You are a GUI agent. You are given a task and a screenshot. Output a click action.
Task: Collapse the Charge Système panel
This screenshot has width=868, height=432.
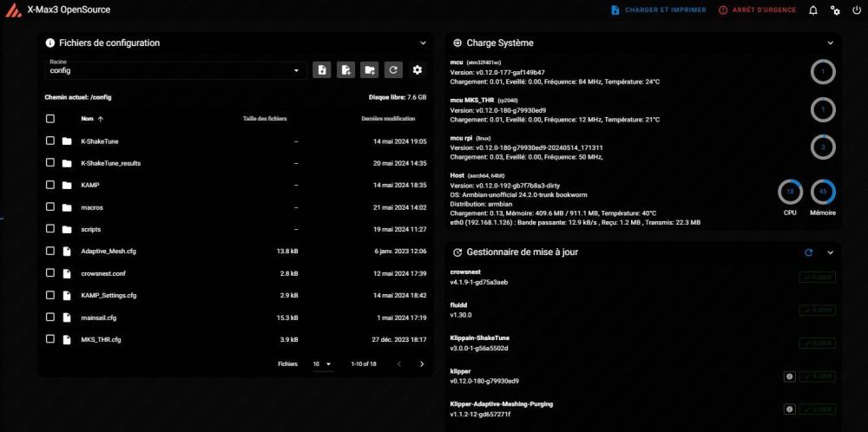pos(831,43)
